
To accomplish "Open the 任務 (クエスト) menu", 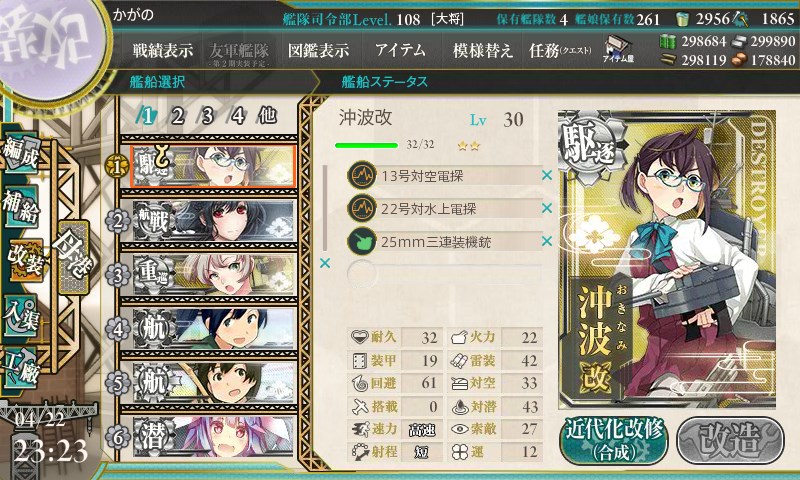I will (560, 50).
